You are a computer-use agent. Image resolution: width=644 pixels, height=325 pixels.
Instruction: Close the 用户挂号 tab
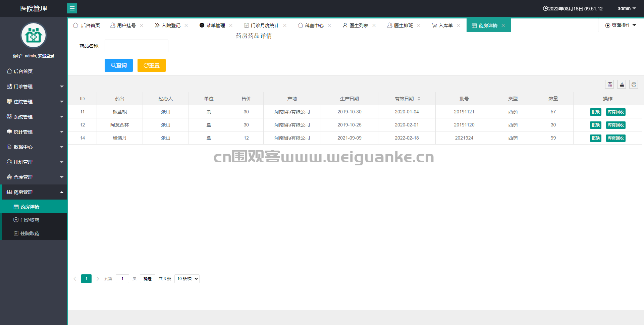tap(142, 25)
